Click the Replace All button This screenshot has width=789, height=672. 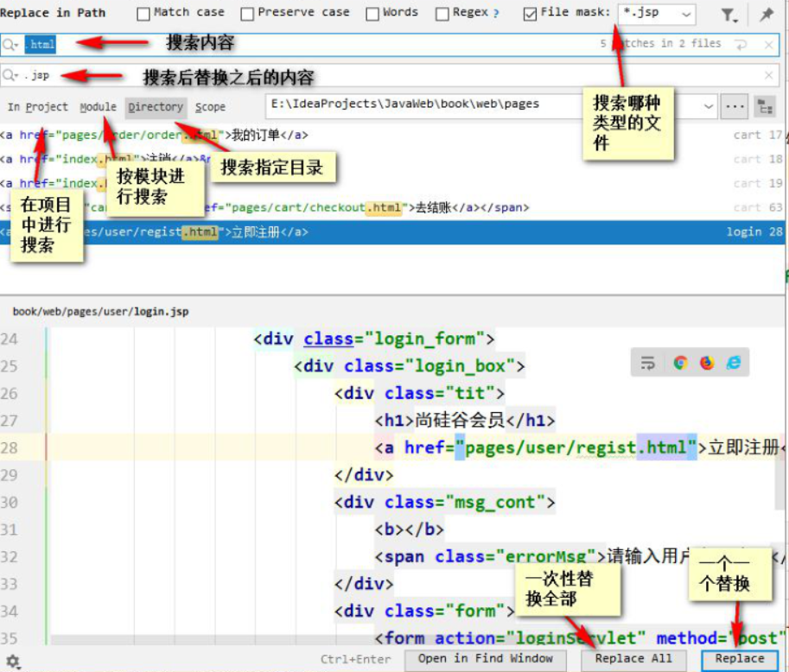(633, 659)
